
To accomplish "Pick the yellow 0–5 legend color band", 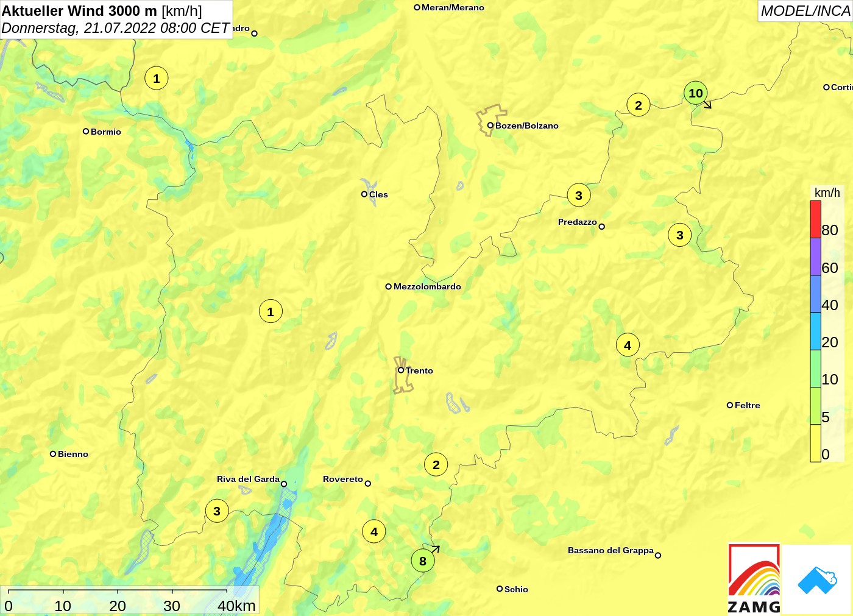I will click(815, 443).
